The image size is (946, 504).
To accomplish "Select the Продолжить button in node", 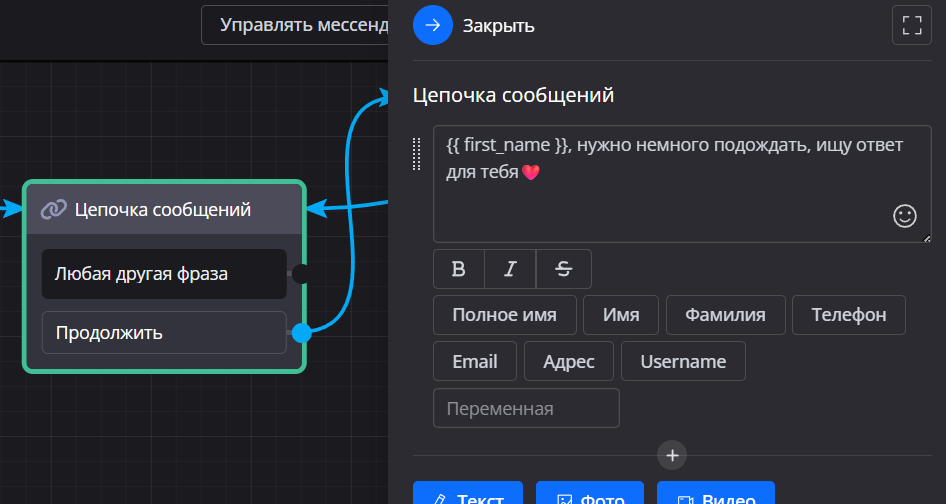I will (x=164, y=332).
